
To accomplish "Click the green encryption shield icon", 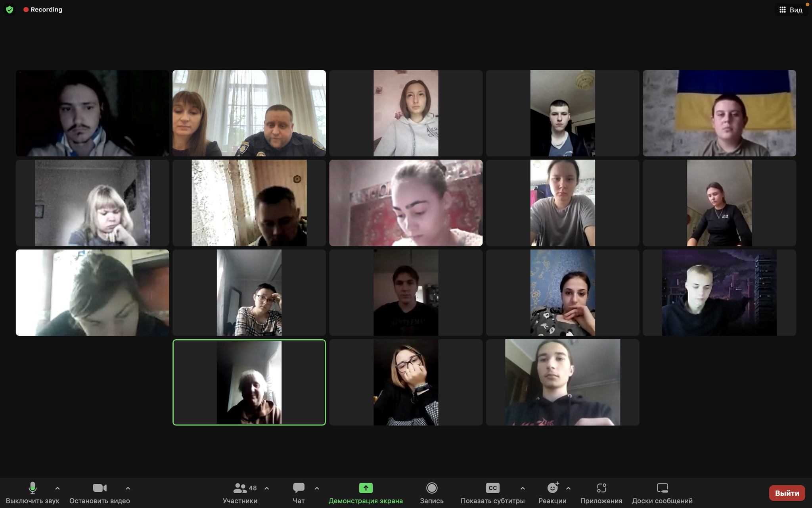I will 10,10.
